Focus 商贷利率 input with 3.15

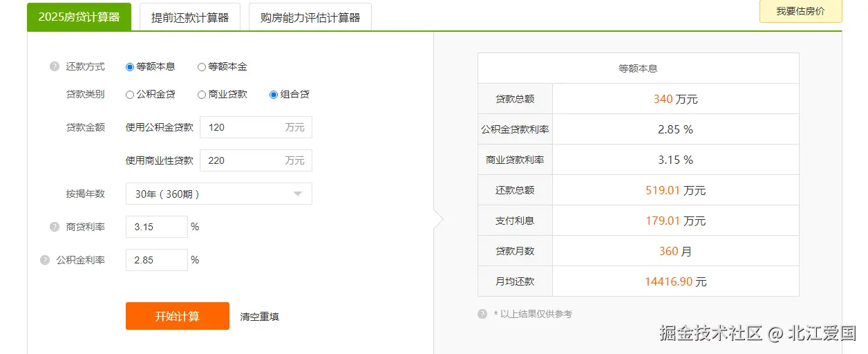click(157, 227)
